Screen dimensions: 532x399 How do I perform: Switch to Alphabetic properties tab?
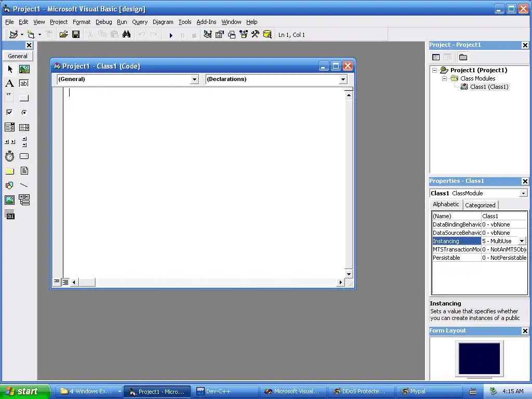[x=446, y=204]
